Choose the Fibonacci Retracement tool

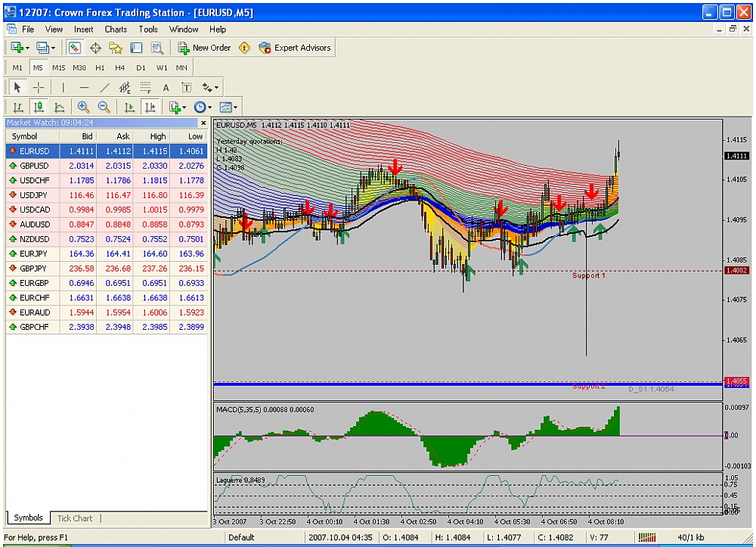click(144, 88)
